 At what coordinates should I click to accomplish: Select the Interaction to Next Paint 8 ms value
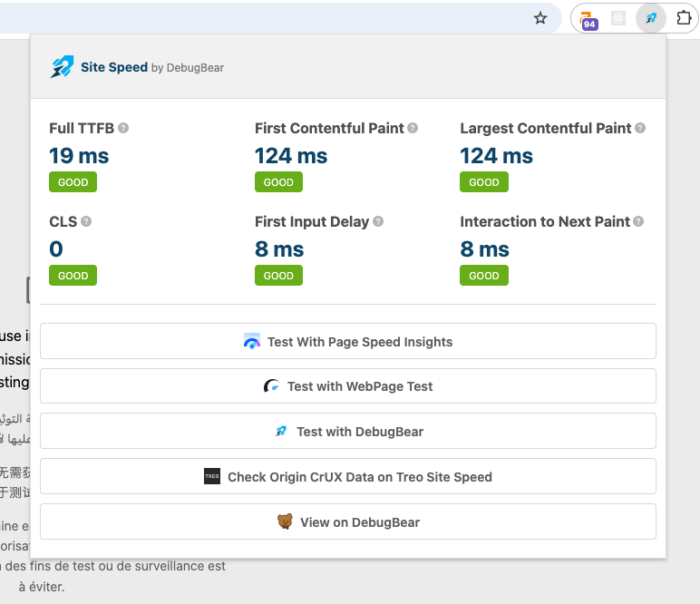(485, 249)
